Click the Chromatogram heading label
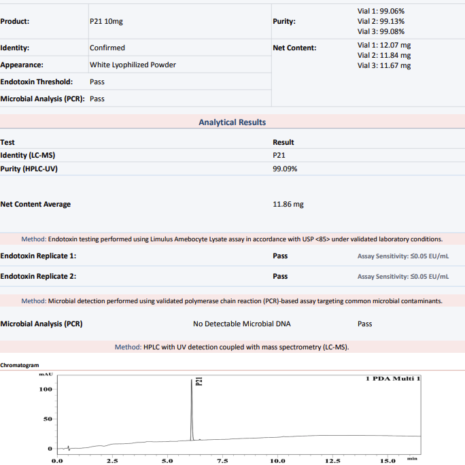The width and height of the screenshot is (465, 465). pos(19,365)
